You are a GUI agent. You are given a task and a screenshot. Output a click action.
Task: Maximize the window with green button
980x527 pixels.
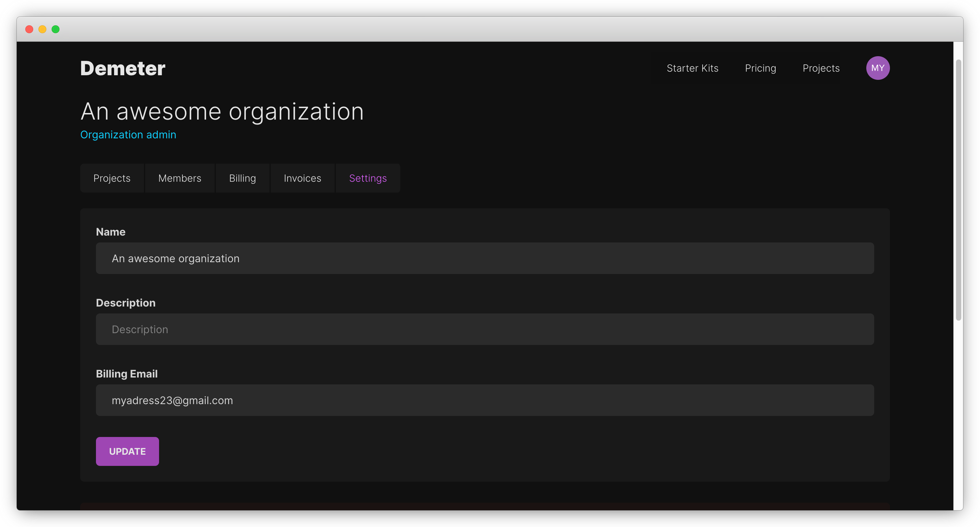[56, 29]
